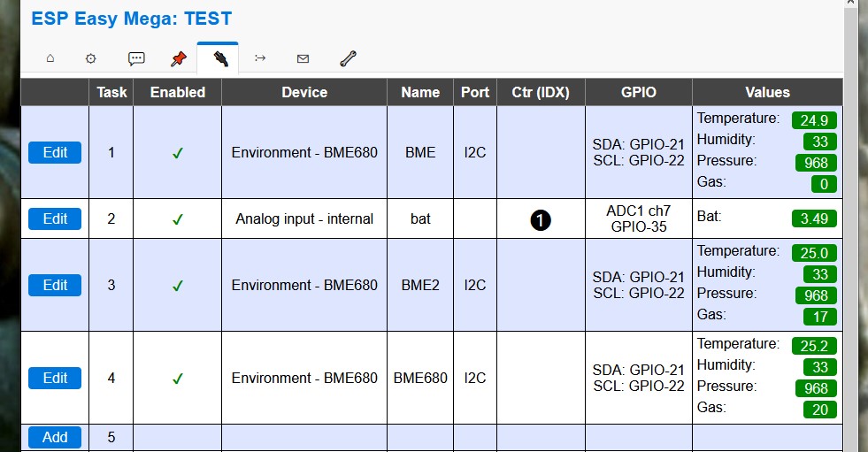Screen dimensions: 868x452
Task: Edit task 4 BME680 device
Action: (55, 379)
